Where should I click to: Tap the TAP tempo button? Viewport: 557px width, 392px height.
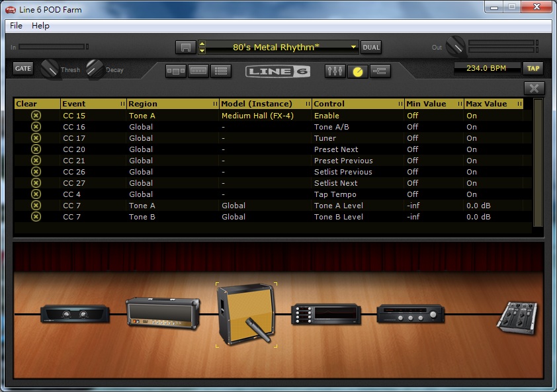533,68
